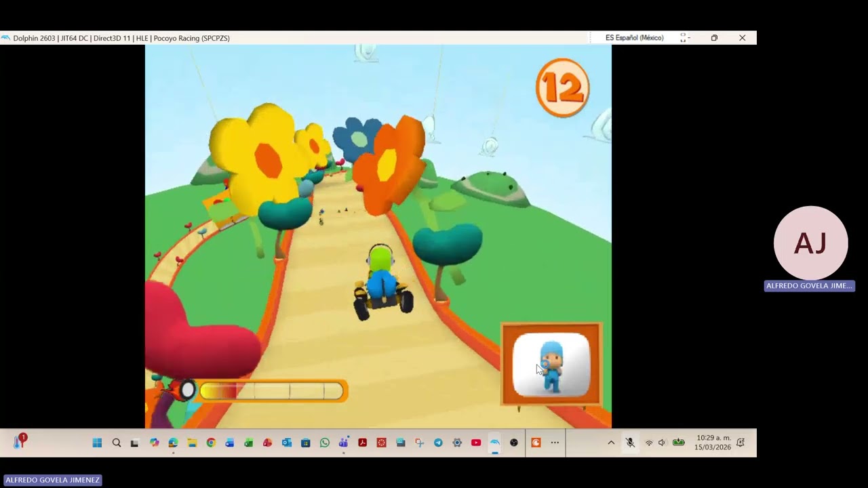Open the ES Español (México) language selector
868x488 pixels.
point(635,38)
